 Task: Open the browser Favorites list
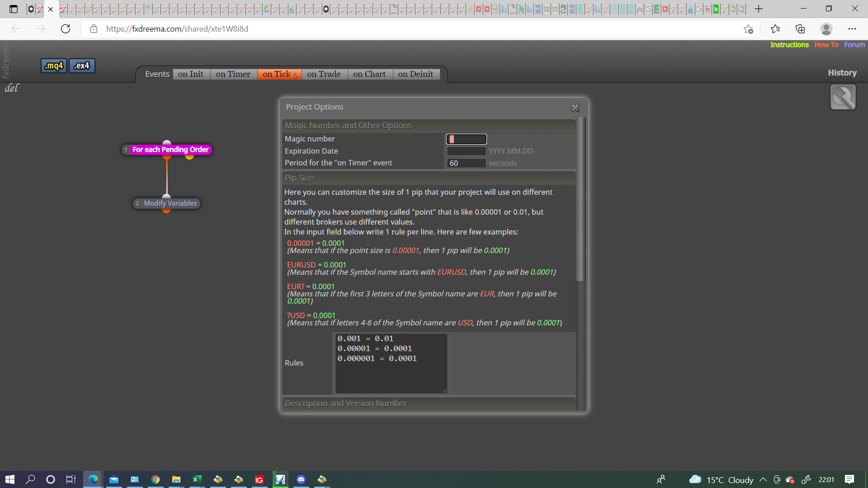point(775,29)
